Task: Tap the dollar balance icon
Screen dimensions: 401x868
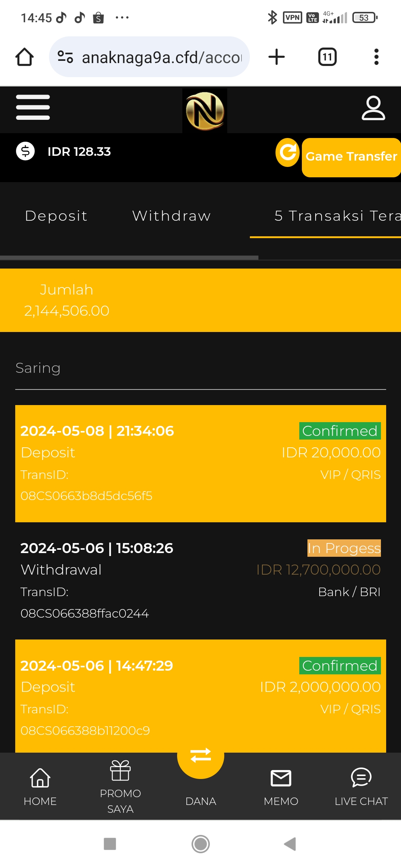Action: click(x=25, y=151)
